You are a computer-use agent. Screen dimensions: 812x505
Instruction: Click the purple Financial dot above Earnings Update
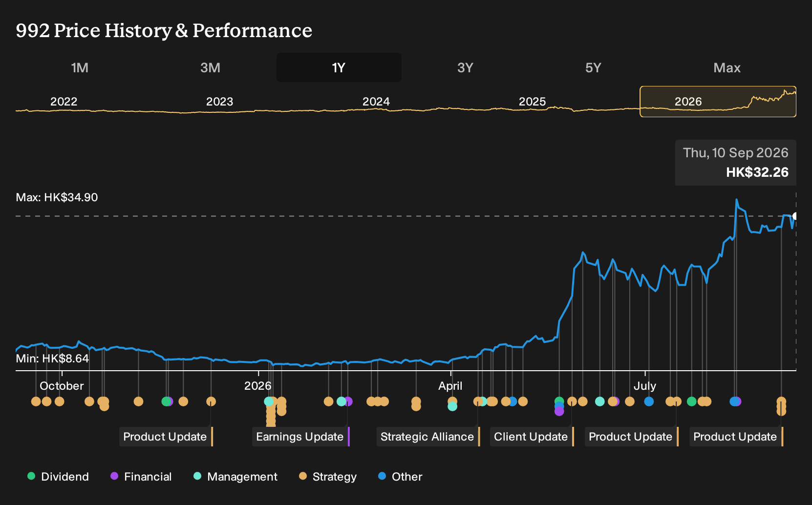[x=348, y=401]
